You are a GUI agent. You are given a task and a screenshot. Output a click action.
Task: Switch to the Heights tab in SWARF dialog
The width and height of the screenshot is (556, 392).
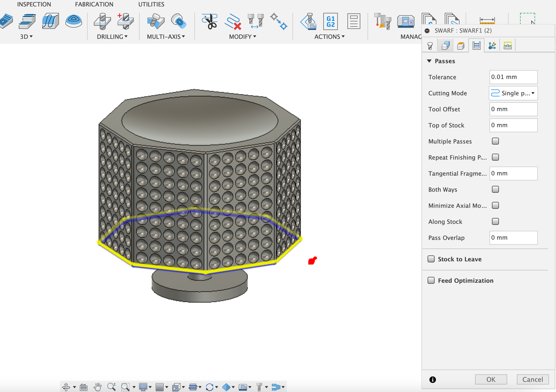[461, 45]
